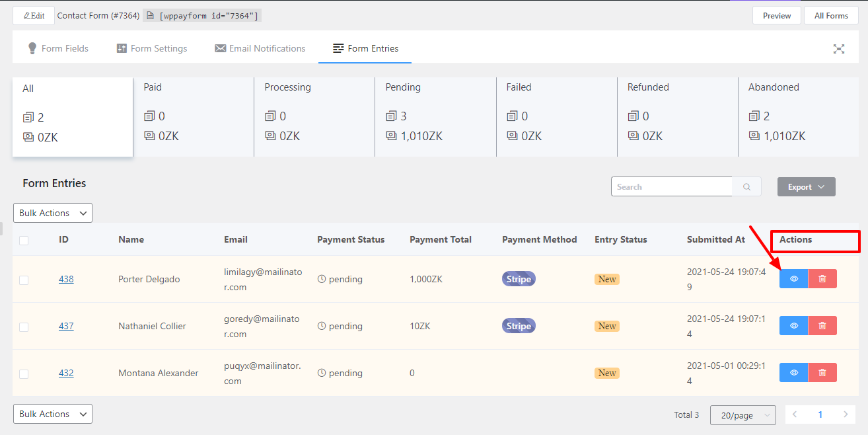Click the search magnifier icon
868x435 pixels.
[746, 187]
